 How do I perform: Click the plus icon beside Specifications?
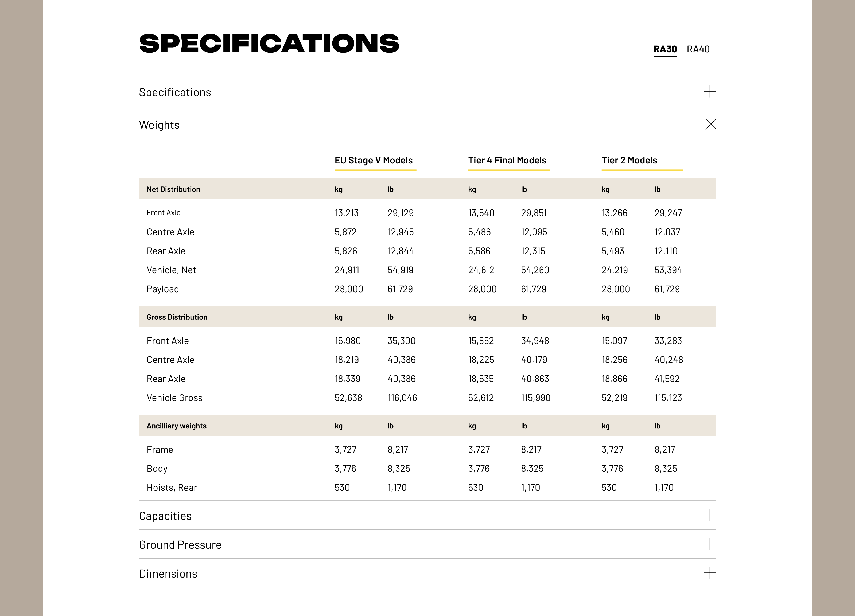tap(709, 92)
